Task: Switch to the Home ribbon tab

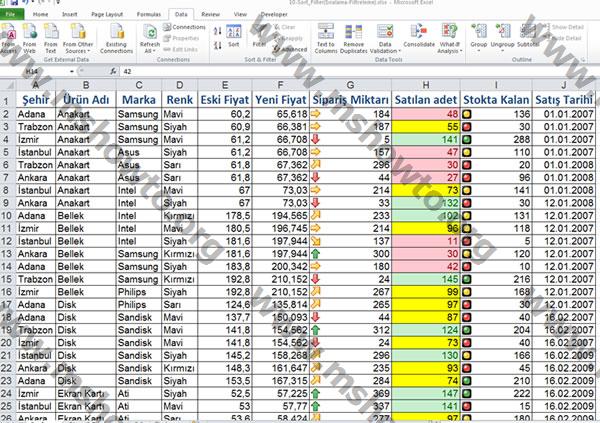Action: tap(41, 14)
